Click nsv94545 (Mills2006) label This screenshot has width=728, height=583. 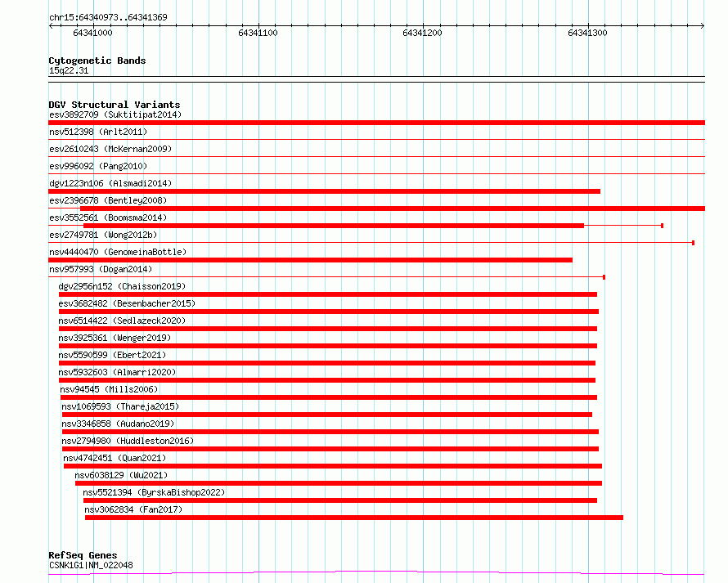109,389
